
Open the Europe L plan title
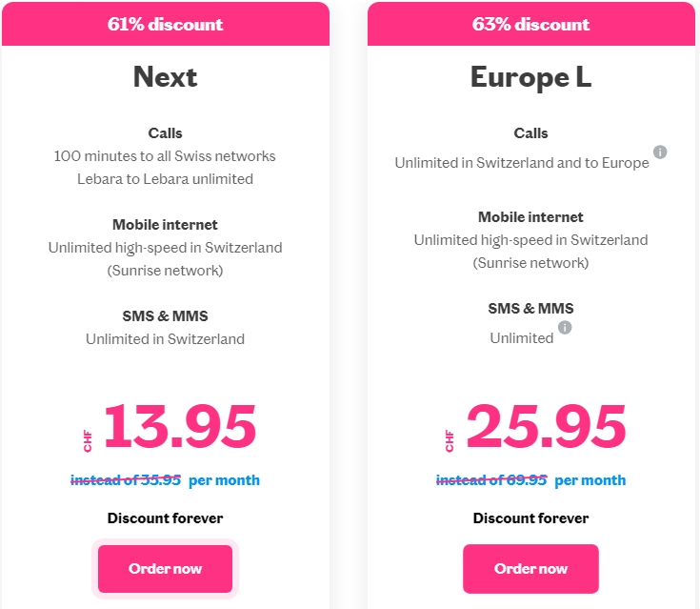coord(530,78)
